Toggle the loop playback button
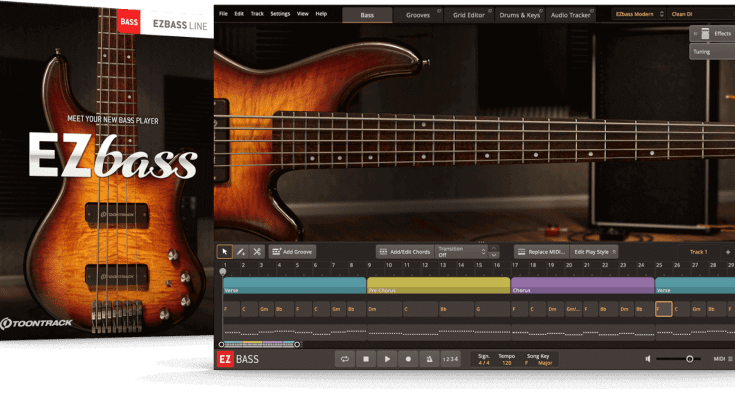This screenshot has width=735, height=400. 345,358
